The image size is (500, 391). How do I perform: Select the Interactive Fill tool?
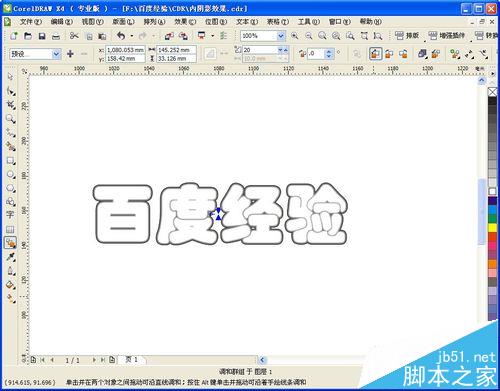click(10, 299)
